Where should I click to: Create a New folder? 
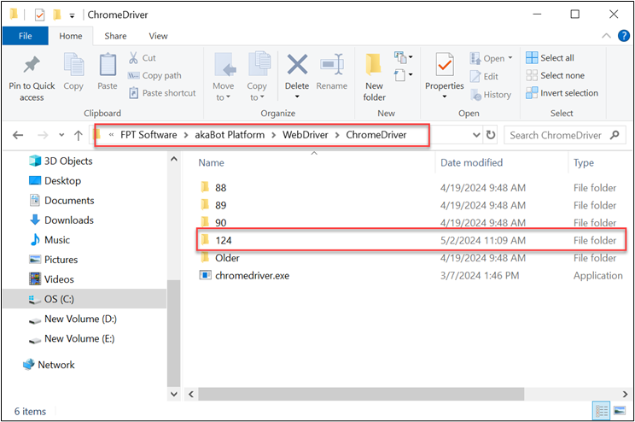tap(374, 77)
